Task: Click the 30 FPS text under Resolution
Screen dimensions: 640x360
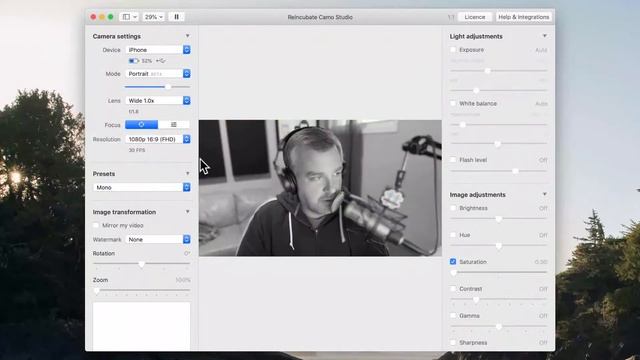Action: click(137, 150)
